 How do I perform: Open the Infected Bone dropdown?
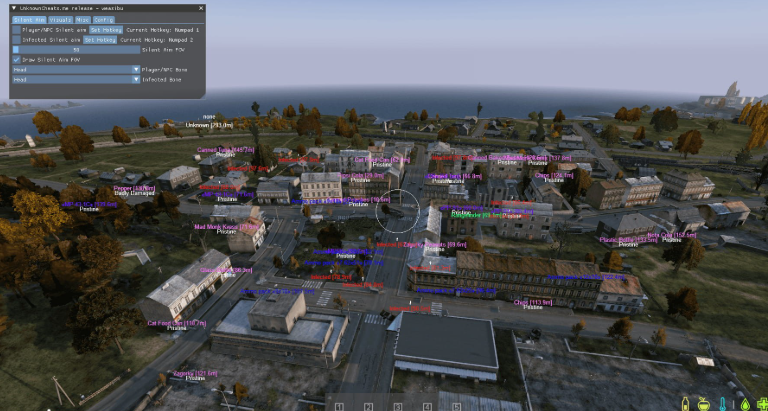76,79
